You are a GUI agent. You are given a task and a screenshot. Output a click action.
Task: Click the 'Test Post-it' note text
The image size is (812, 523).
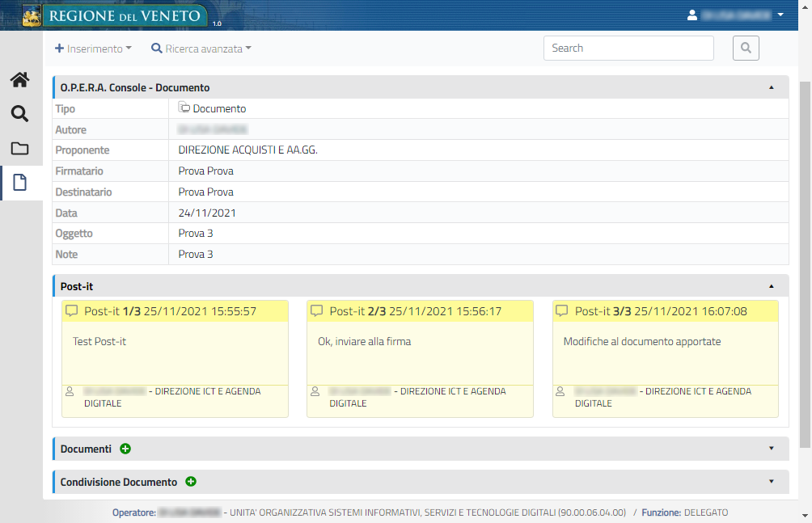coord(99,342)
